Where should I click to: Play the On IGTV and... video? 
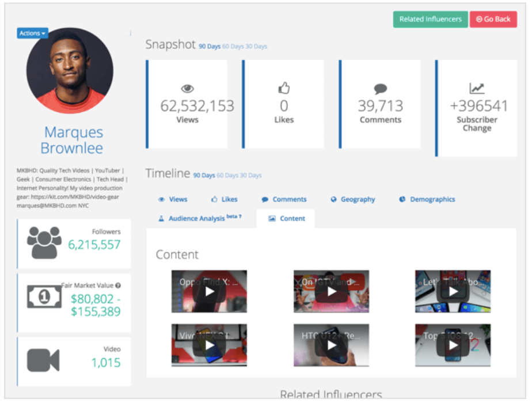[331, 291]
